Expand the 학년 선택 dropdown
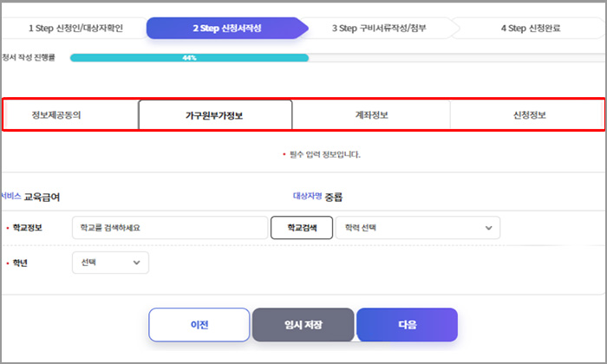Image resolution: width=607 pixels, height=364 pixels. [x=110, y=263]
